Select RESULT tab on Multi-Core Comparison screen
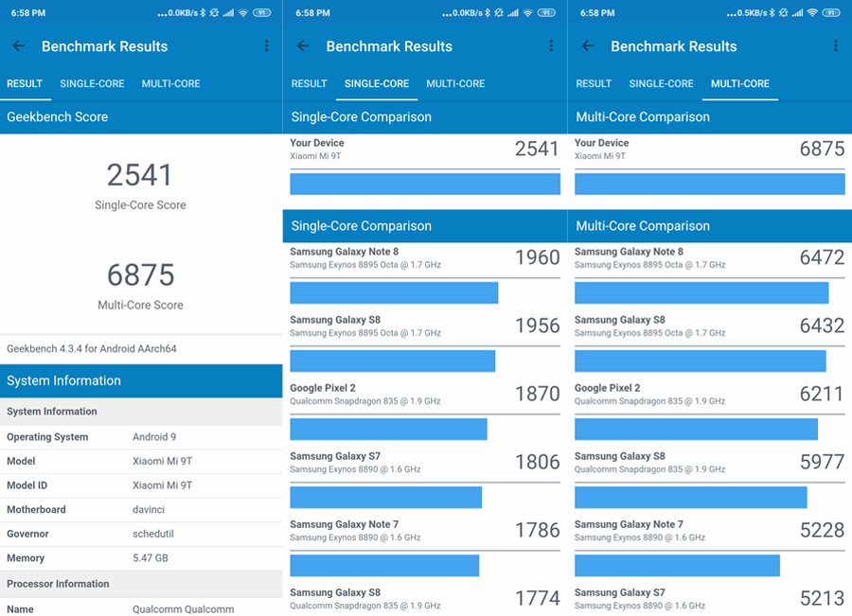Image resolution: width=852 pixels, height=616 pixels. (x=594, y=83)
